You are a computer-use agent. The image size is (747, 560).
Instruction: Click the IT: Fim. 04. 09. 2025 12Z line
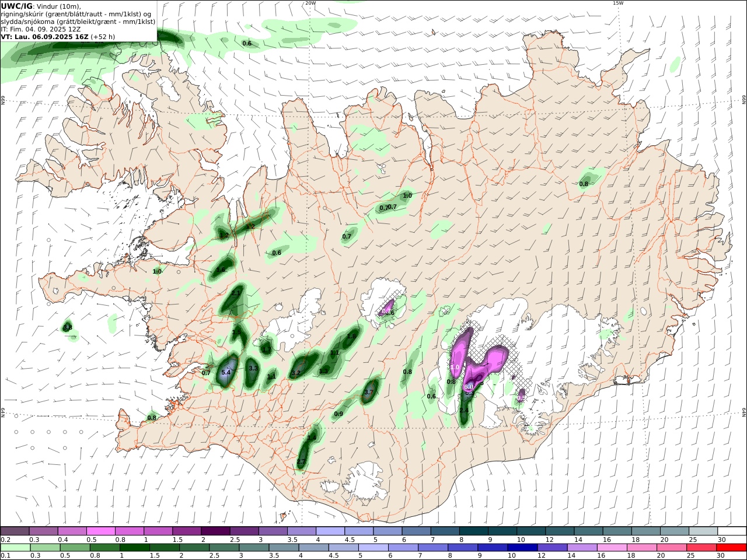[40, 29]
